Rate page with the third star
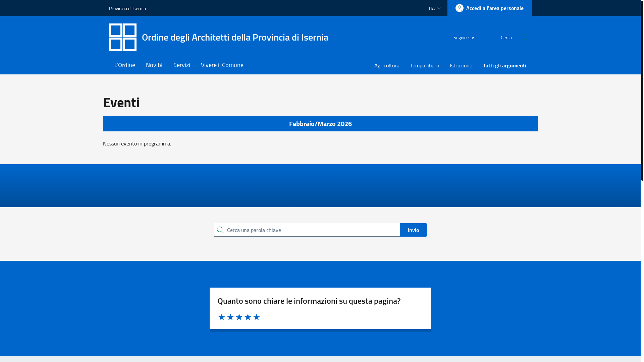This screenshot has height=362, width=644. click(239, 317)
